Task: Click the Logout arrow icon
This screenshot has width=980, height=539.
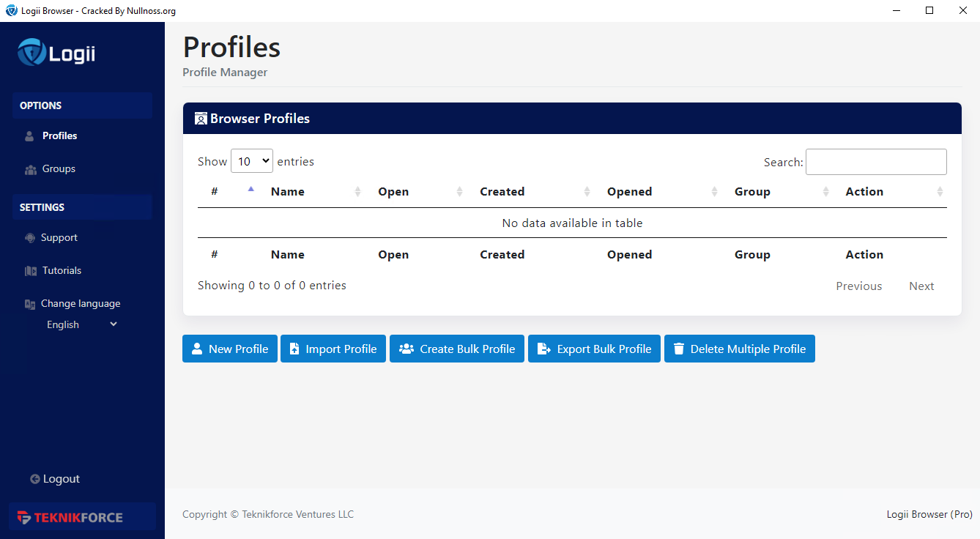Action: click(x=34, y=479)
